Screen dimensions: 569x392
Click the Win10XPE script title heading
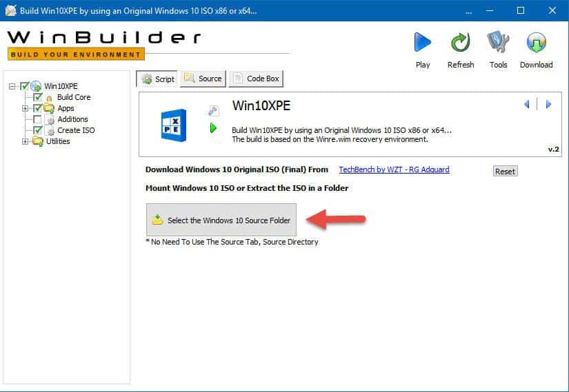click(261, 106)
